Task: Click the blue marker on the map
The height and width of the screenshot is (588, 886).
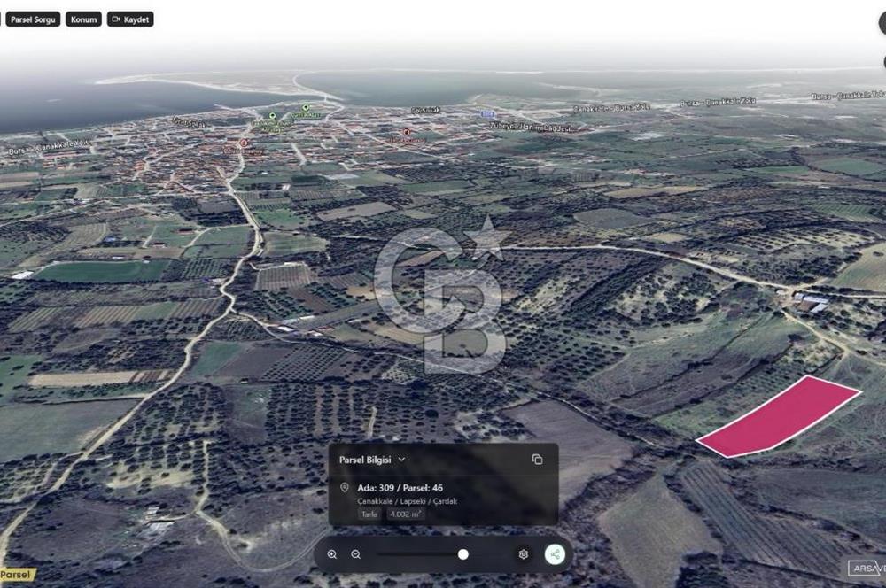Action: pos(486,114)
